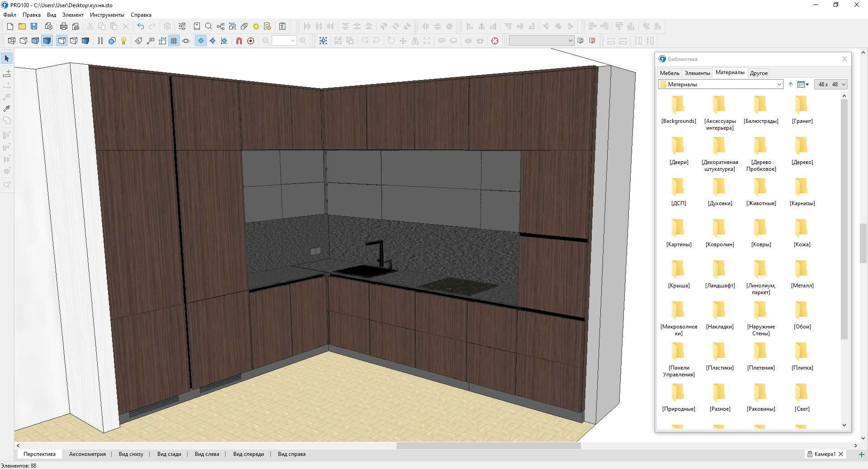Click the Print icon in toolbar
Viewport: 868px width, 469px height.
[x=64, y=26]
